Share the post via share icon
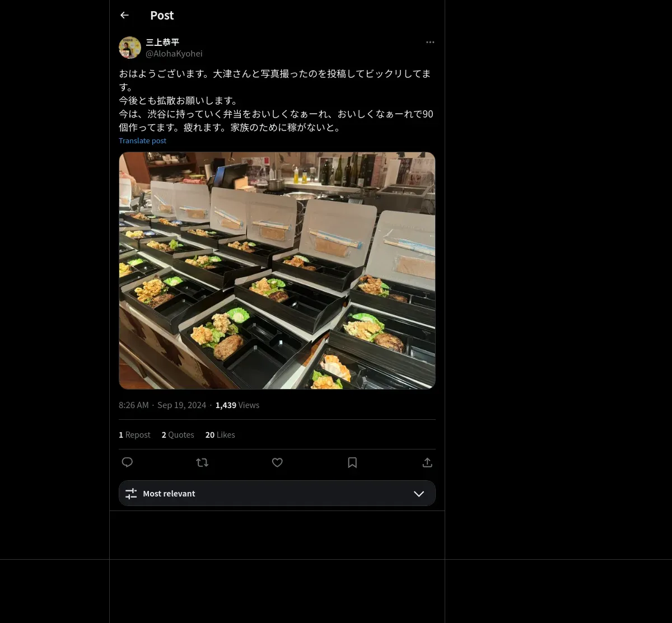This screenshot has width=672, height=623. [427, 462]
